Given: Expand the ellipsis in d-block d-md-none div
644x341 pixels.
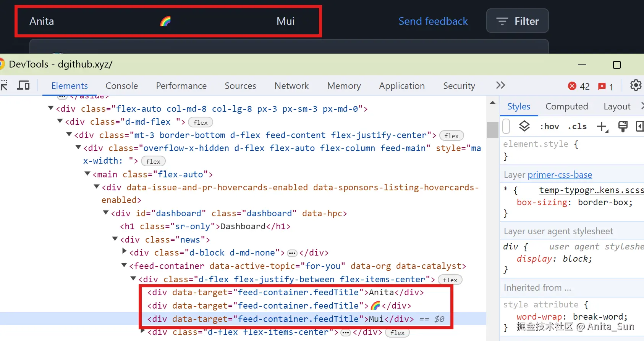Looking at the screenshot, I should point(292,253).
